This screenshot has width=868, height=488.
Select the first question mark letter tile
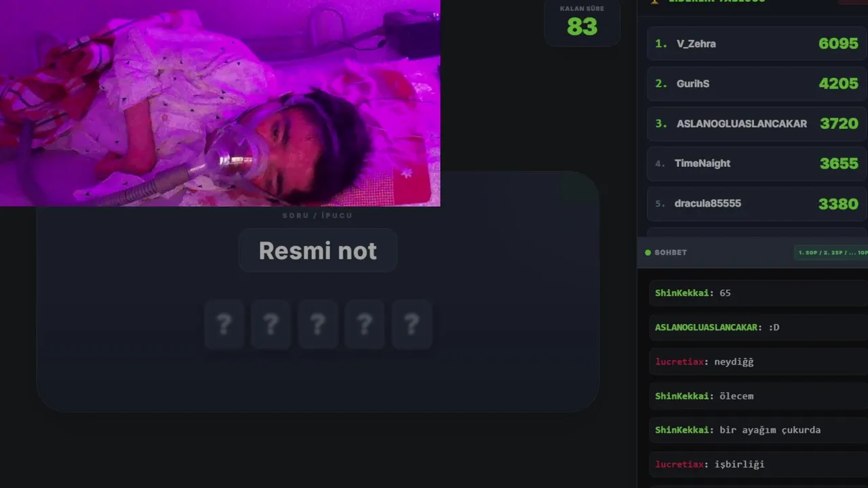click(x=224, y=325)
